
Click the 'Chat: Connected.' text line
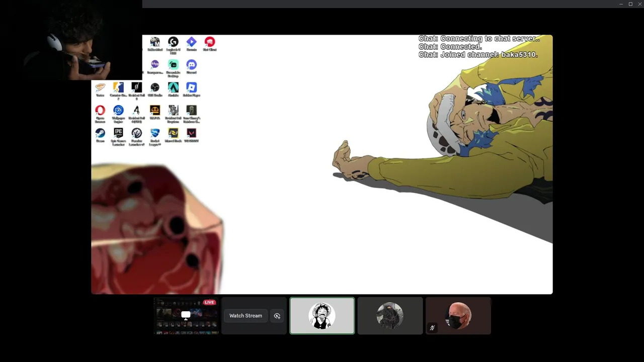click(x=450, y=47)
